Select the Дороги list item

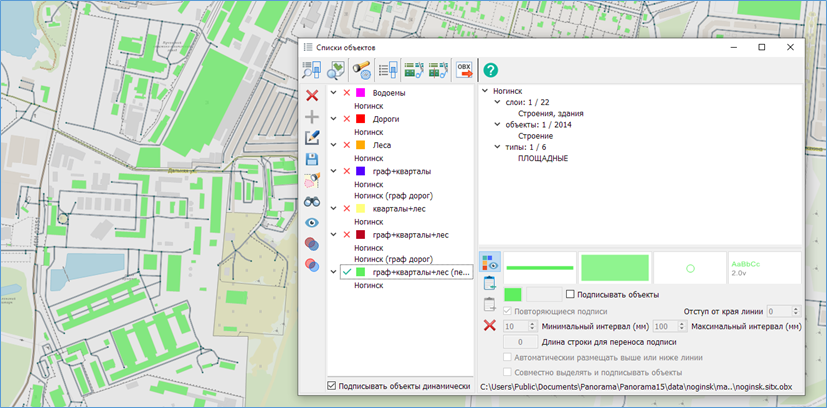coord(385,119)
